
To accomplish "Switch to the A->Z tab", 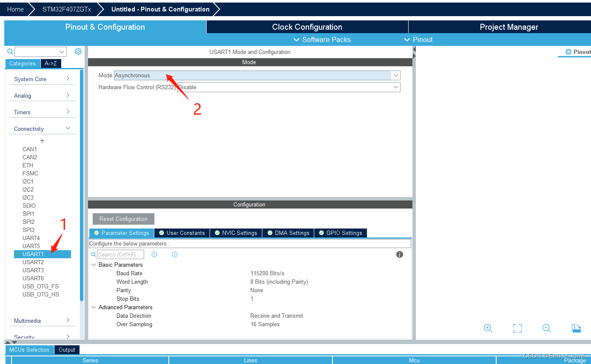I will coord(51,64).
